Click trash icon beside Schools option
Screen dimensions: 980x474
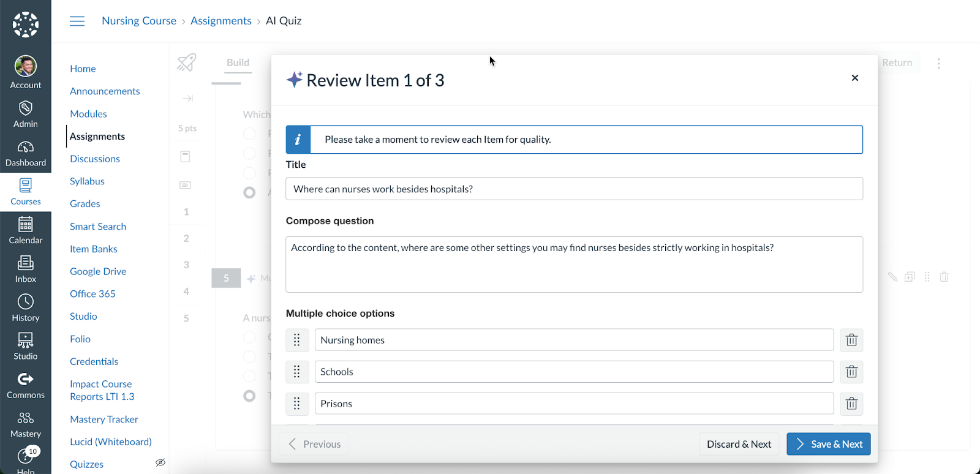point(851,372)
